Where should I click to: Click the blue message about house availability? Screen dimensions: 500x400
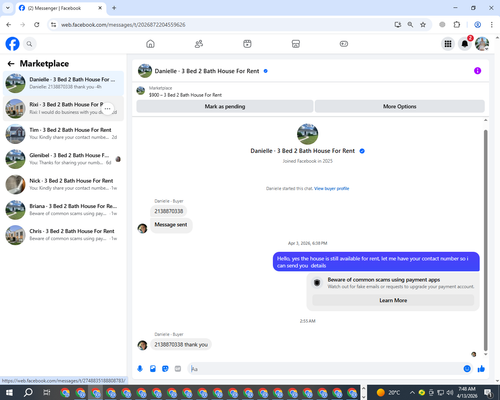376,262
